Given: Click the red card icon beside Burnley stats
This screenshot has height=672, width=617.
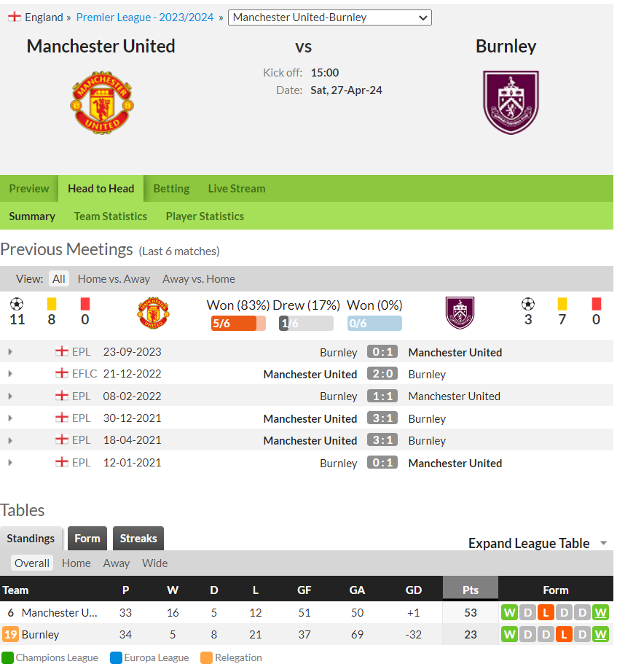Looking at the screenshot, I should 597,304.
